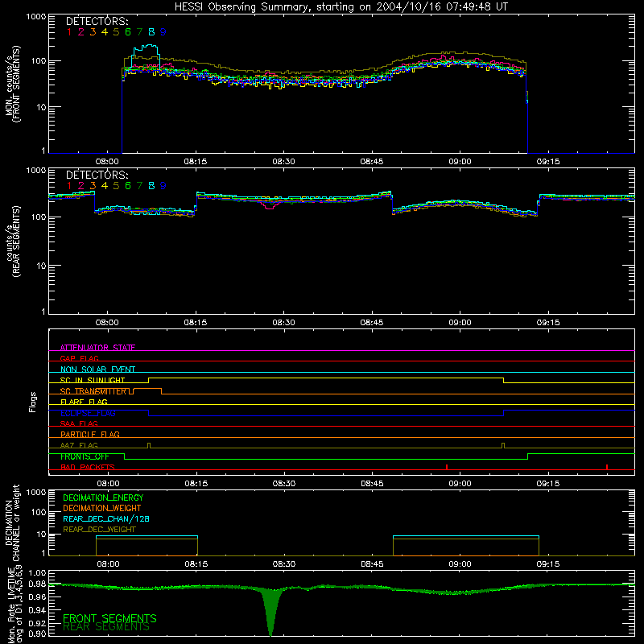Click the 'Mon. Rate LIVETIME' y-axis title
This screenshot has width=644, height=644.
(12, 606)
